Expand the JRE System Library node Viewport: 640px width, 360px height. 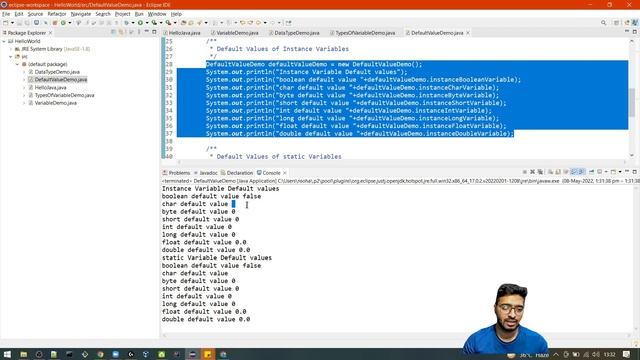(x=11, y=49)
